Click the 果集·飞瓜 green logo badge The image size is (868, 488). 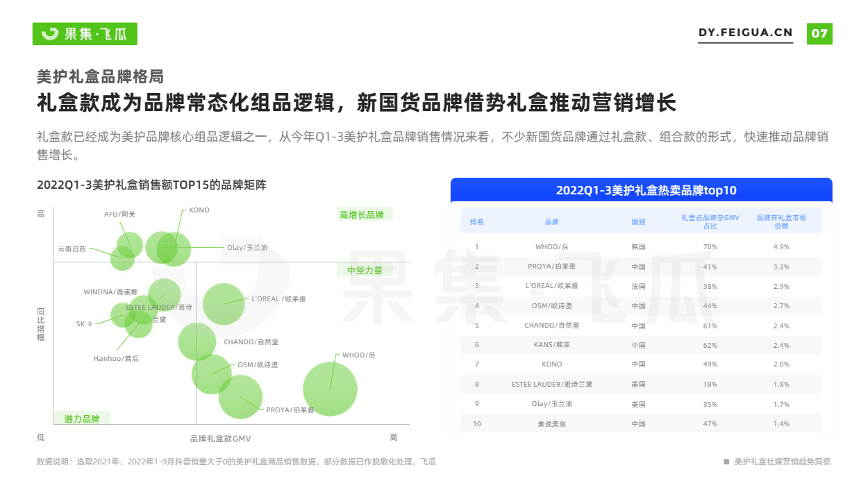[85, 34]
